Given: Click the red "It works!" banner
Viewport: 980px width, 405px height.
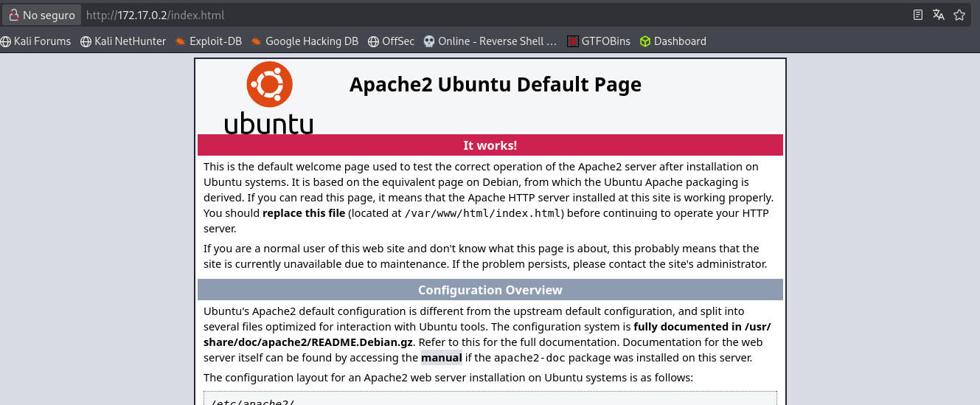Looking at the screenshot, I should point(490,145).
